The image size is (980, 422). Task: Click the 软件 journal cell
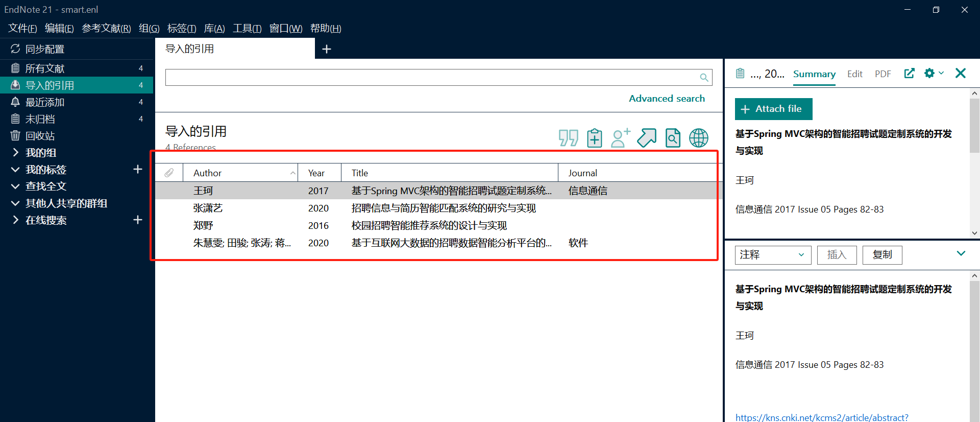click(x=578, y=243)
